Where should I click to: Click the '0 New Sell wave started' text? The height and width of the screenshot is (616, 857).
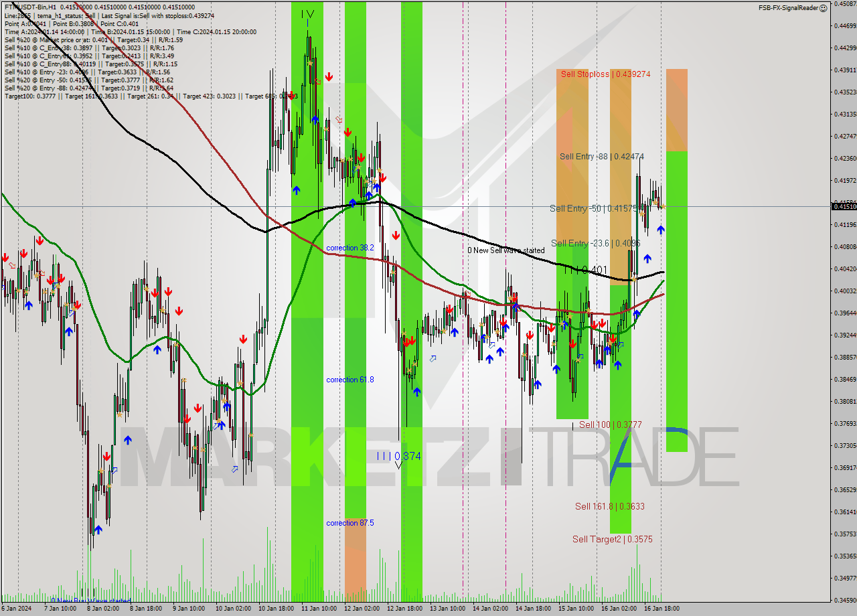pos(506,250)
